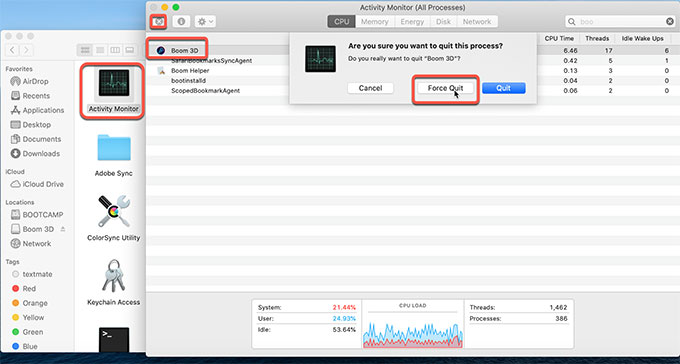The height and width of the screenshot is (364, 680).
Task: Select the ScopedBookmarkAgent process
Action: click(206, 91)
